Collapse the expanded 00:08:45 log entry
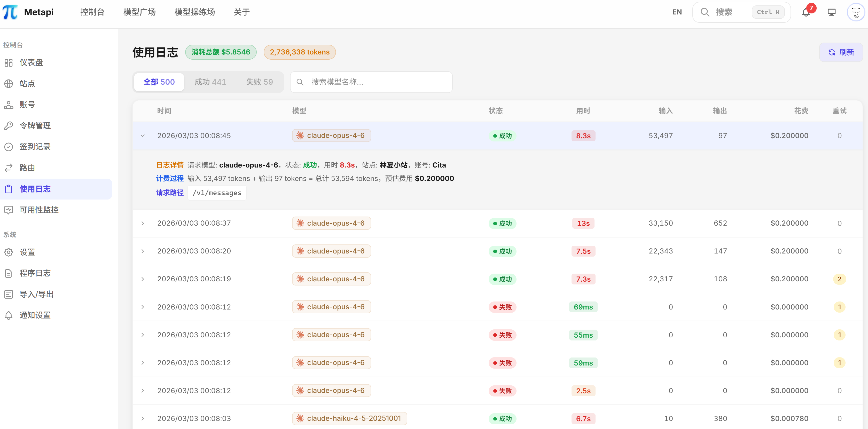 tap(142, 136)
